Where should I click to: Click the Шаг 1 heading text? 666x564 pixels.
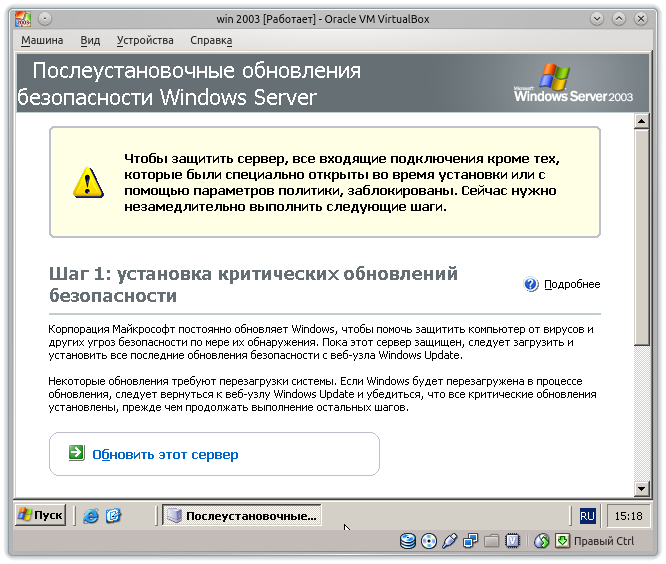(x=253, y=285)
